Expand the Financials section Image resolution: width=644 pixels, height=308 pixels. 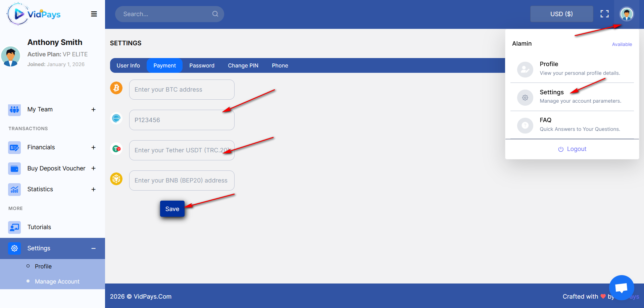[x=93, y=148]
